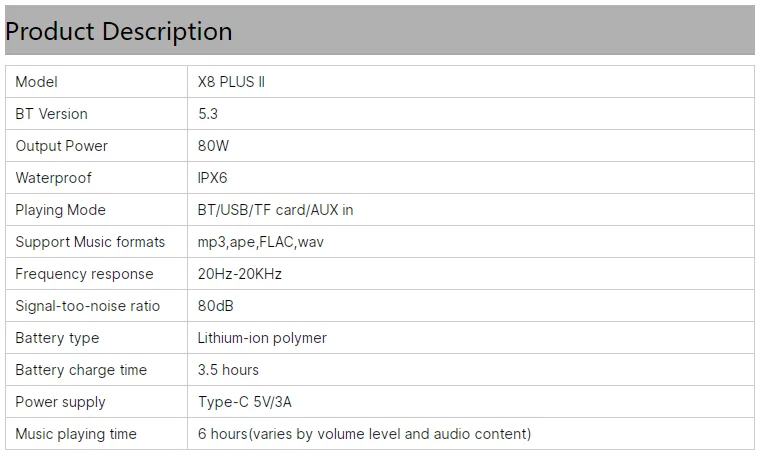Click the Lithium-ion polymer battery type
The height and width of the screenshot is (454, 778).
click(x=263, y=338)
